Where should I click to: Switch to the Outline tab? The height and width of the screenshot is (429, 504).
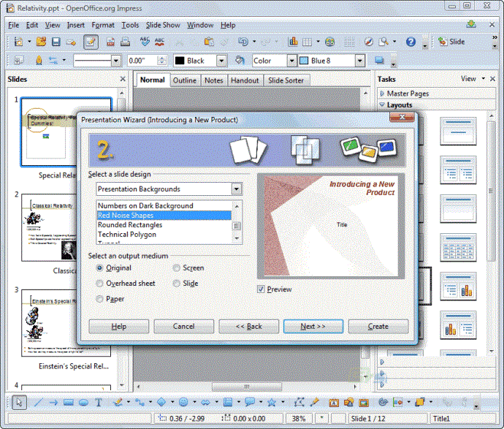(184, 80)
